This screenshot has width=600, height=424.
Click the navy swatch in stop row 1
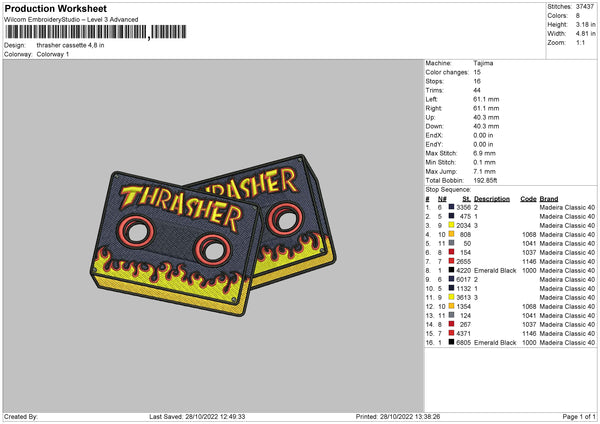(452, 207)
